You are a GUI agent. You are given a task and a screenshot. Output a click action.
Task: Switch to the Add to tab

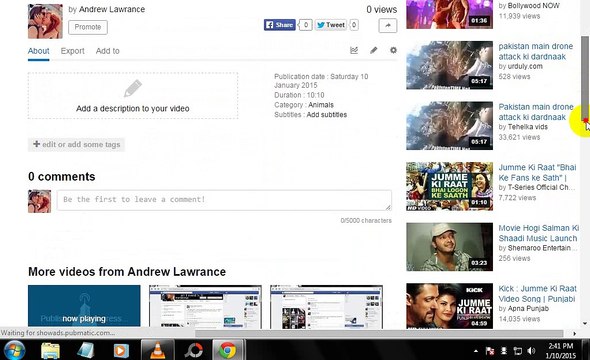pos(108,51)
